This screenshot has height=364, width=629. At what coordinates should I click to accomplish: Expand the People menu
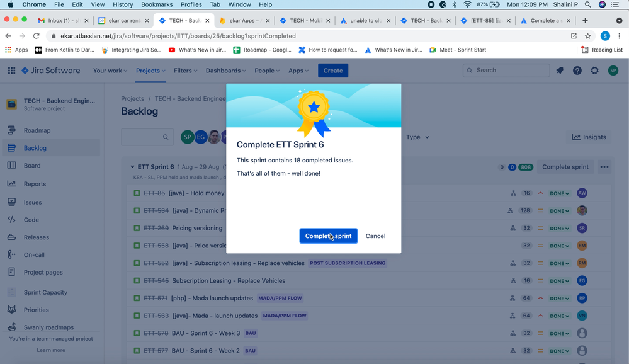(267, 71)
